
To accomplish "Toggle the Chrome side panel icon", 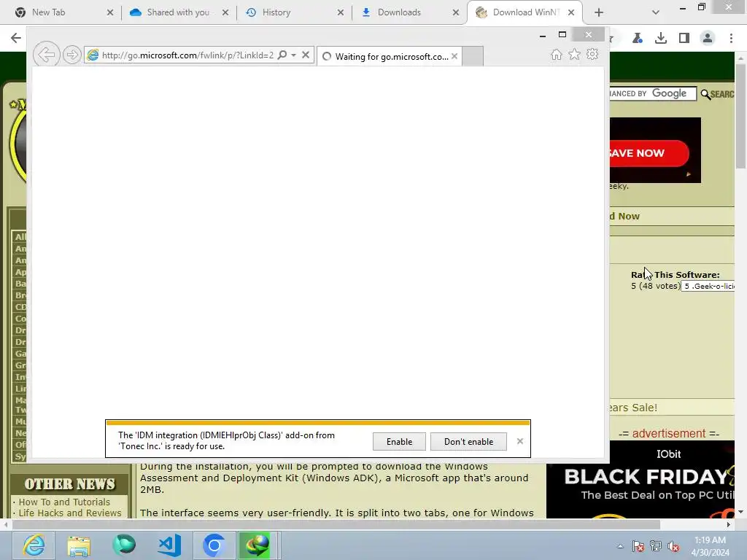I will click(684, 38).
